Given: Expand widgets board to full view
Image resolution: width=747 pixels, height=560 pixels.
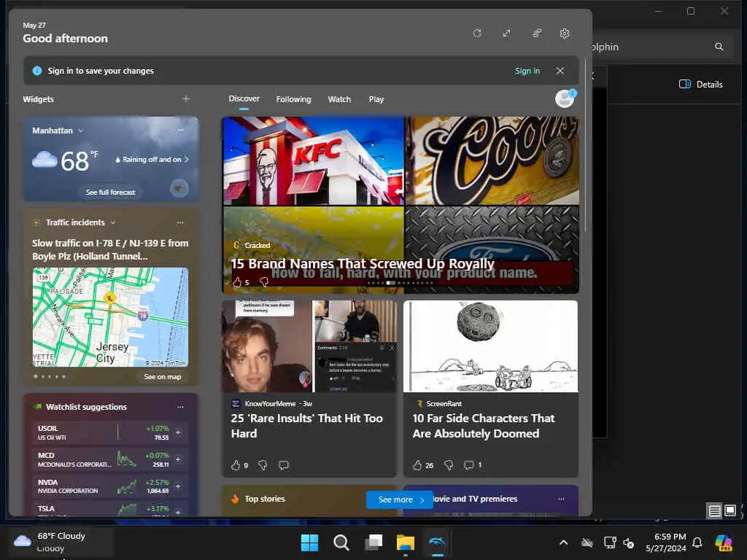Looking at the screenshot, I should pos(506,34).
